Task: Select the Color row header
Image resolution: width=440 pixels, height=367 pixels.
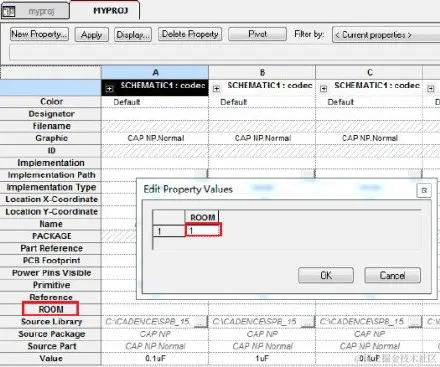Action: pyautogui.click(x=51, y=102)
